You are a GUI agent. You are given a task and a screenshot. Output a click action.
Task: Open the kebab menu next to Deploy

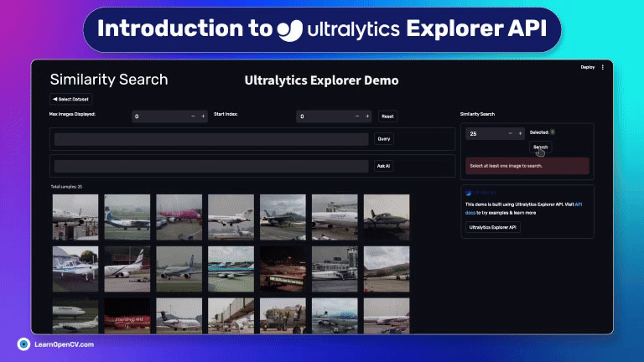(x=603, y=67)
